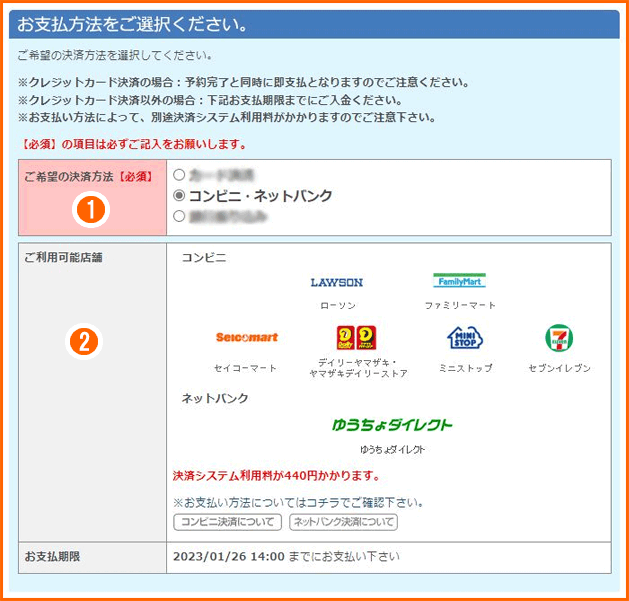Image resolution: width=629 pixels, height=601 pixels.
Task: Click the MINI STOP logo
Action: [x=465, y=338]
